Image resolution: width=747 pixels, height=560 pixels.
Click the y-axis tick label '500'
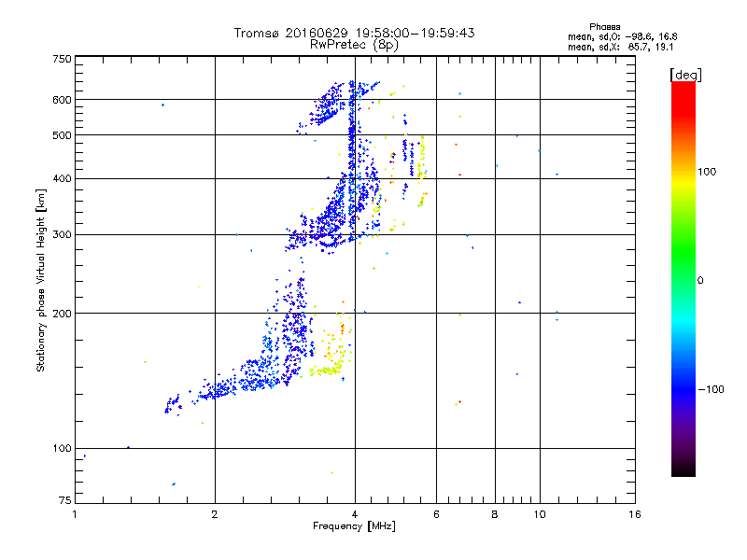tap(62, 135)
